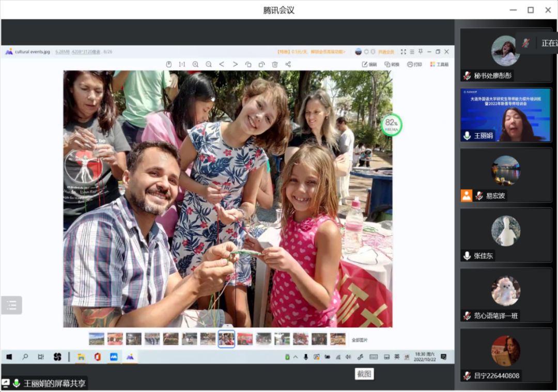Click the 打印 print button
Screen dimensions: 558x392
[x=414, y=65]
